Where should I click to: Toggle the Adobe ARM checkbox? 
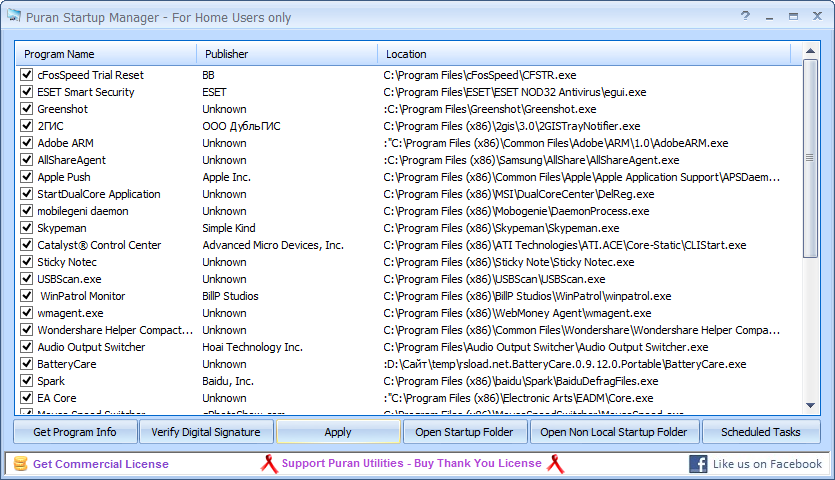tap(27, 143)
